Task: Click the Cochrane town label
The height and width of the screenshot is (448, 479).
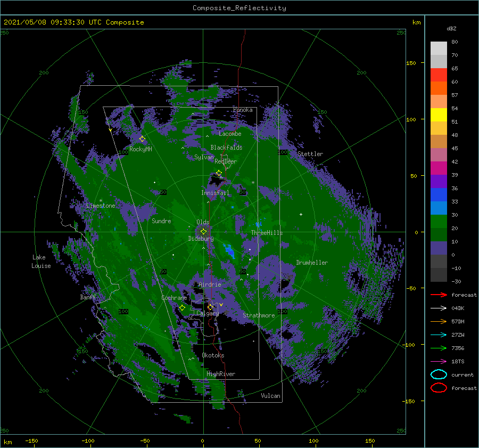Action: click(x=174, y=298)
